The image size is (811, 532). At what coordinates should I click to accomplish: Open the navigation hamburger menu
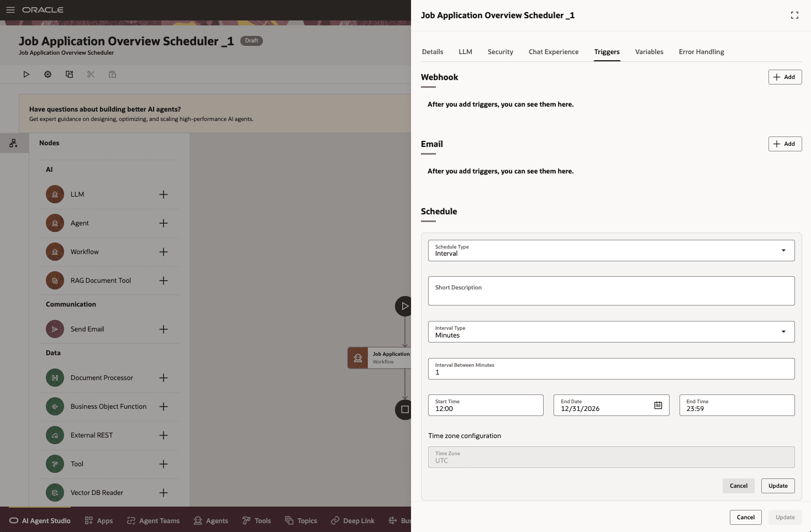tap(10, 9)
